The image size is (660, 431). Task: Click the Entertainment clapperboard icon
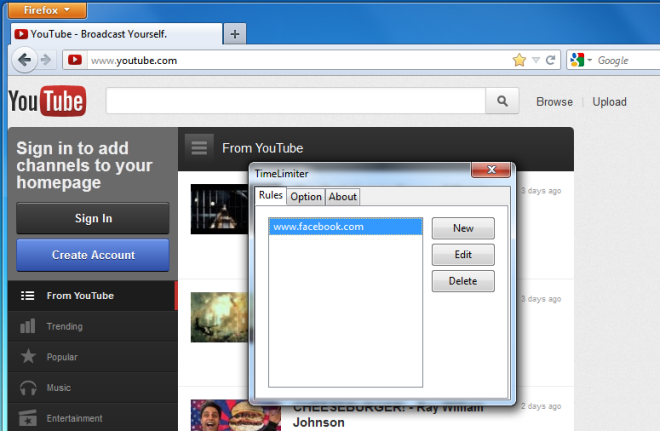28,418
